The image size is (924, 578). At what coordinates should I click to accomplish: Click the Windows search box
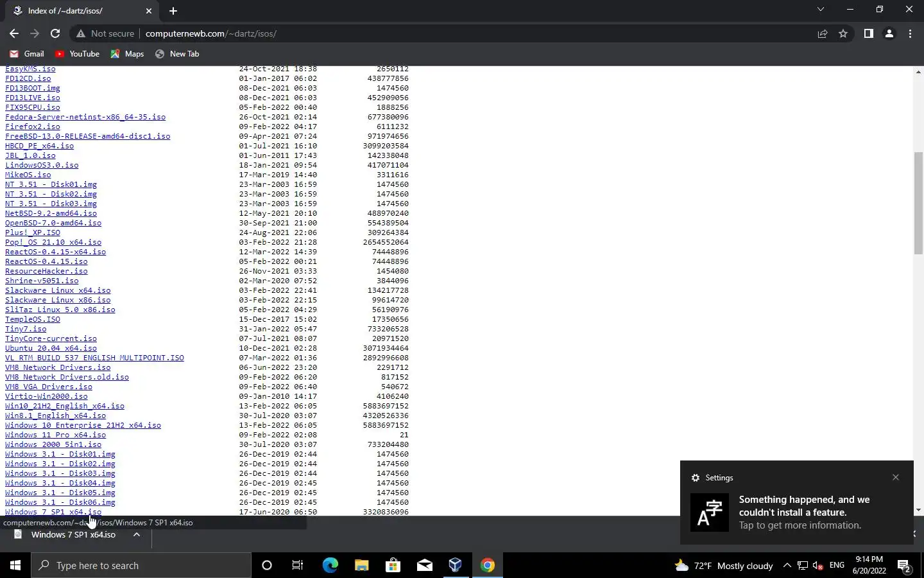click(x=141, y=565)
